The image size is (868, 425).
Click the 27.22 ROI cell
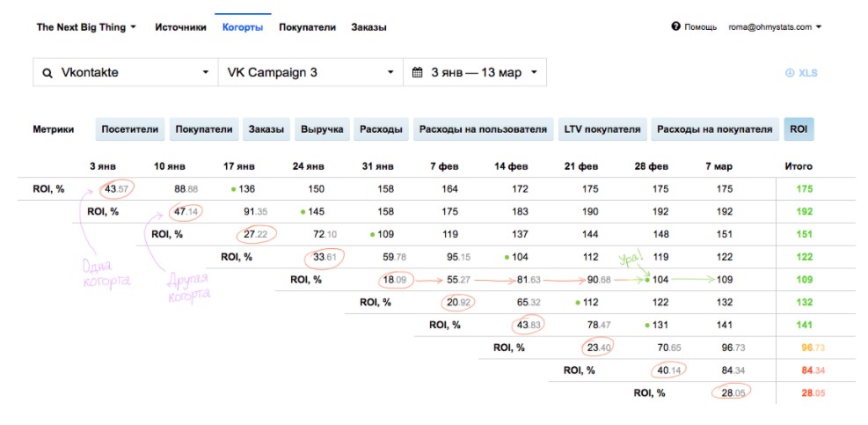click(x=256, y=234)
